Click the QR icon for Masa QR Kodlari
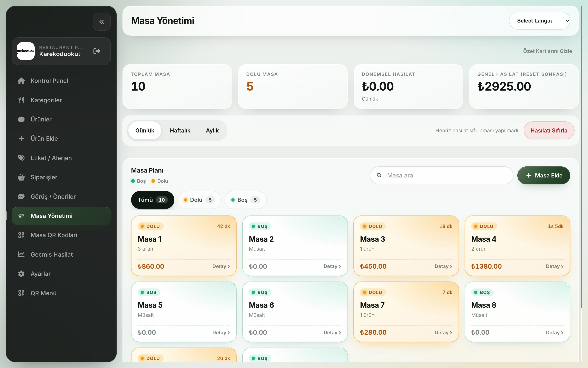The image size is (588, 368). (x=21, y=235)
